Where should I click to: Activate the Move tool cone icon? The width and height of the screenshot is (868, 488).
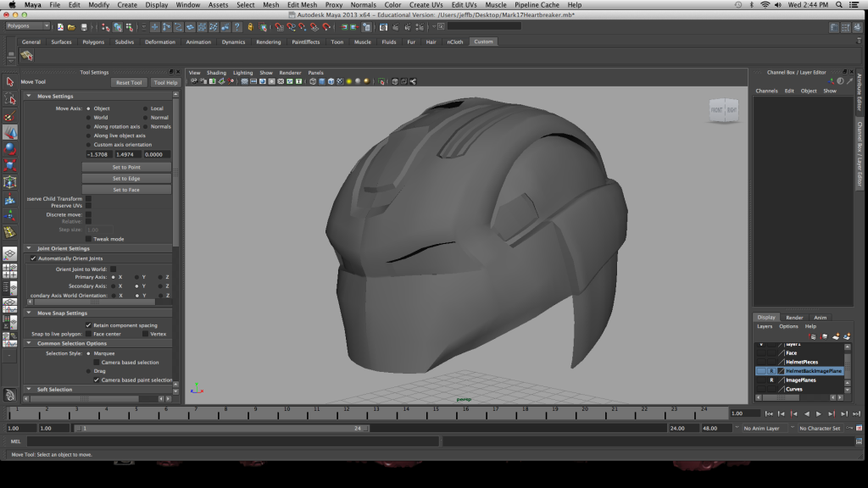[10, 133]
